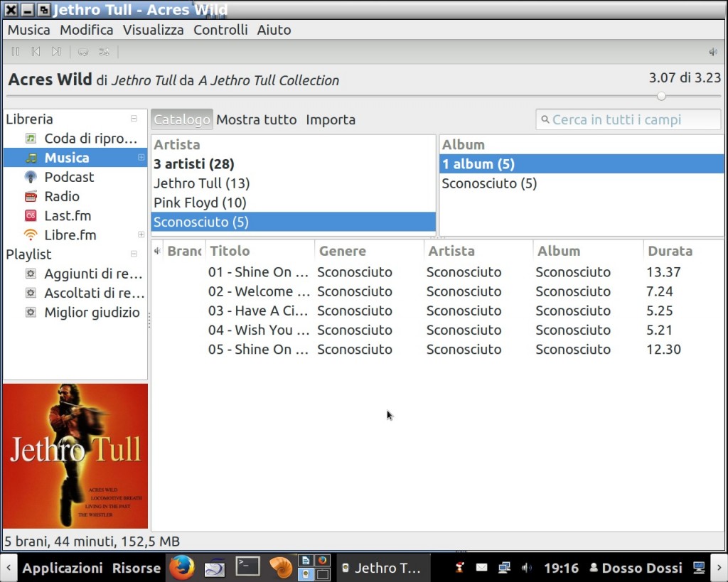
Task: Select the Coda di riproduzione icon
Action: tap(31, 139)
